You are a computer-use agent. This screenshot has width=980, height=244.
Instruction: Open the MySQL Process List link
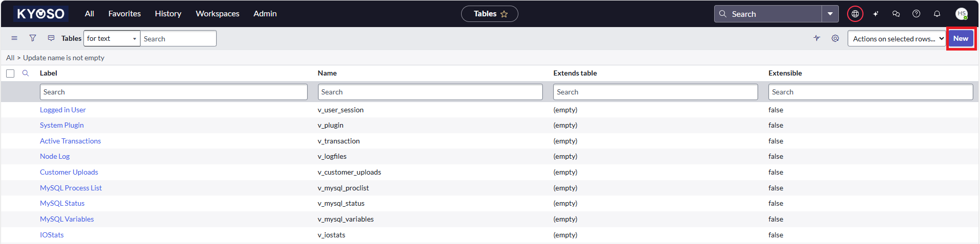pyautogui.click(x=71, y=188)
